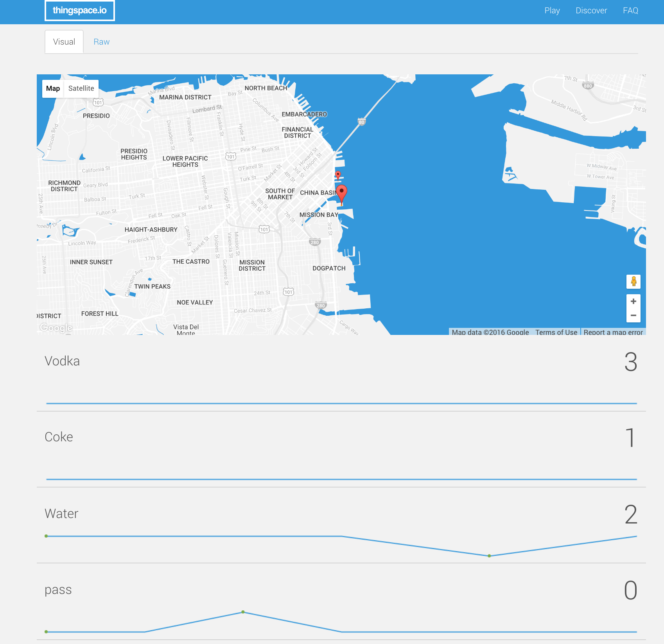This screenshot has width=664, height=644.
Task: Click the Google logo on map
Action: 56,327
